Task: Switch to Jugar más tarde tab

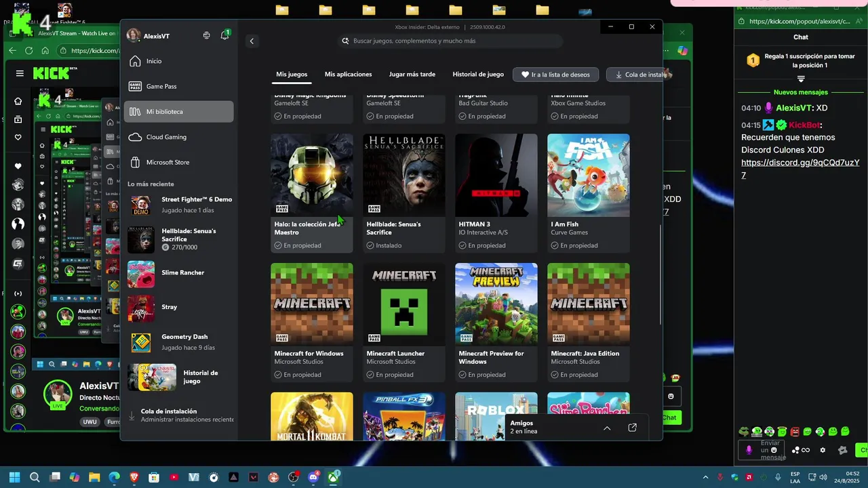Action: click(x=412, y=75)
